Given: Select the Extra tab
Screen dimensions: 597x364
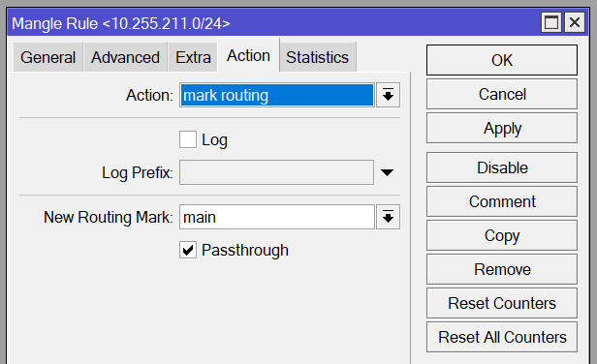Looking at the screenshot, I should [x=193, y=57].
